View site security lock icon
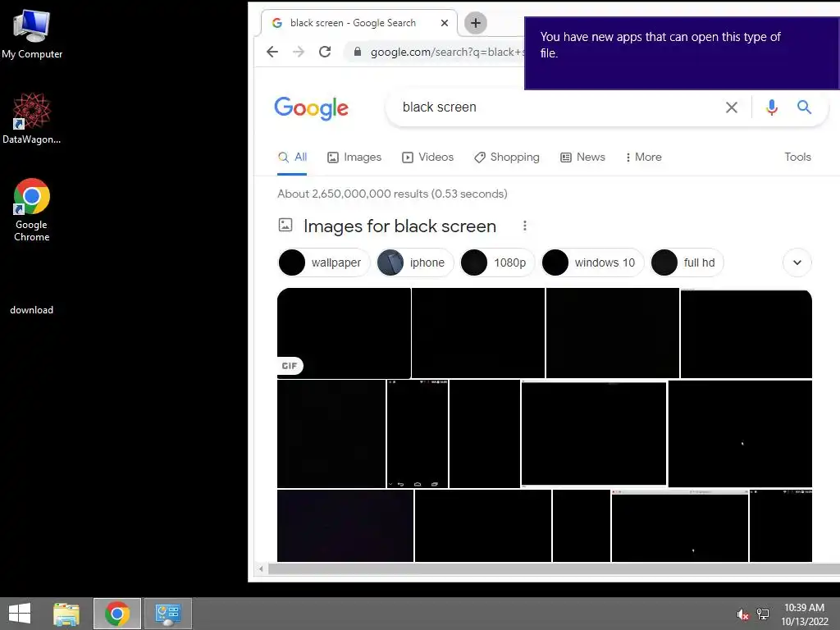 pyautogui.click(x=358, y=52)
